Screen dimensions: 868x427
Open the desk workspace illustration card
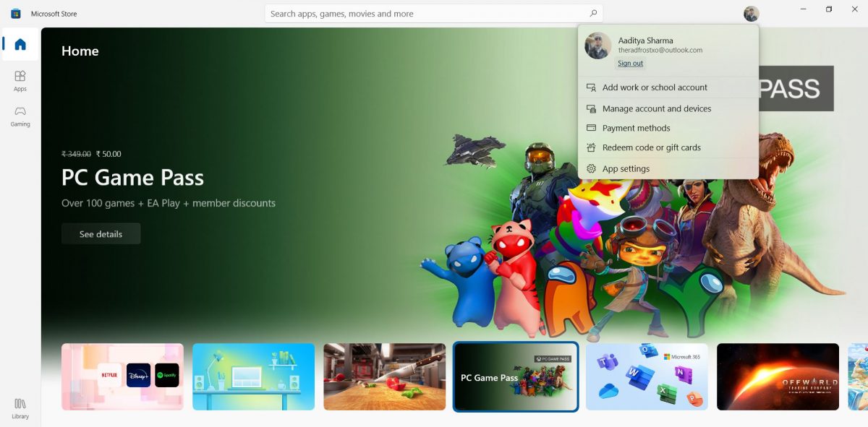[253, 376]
